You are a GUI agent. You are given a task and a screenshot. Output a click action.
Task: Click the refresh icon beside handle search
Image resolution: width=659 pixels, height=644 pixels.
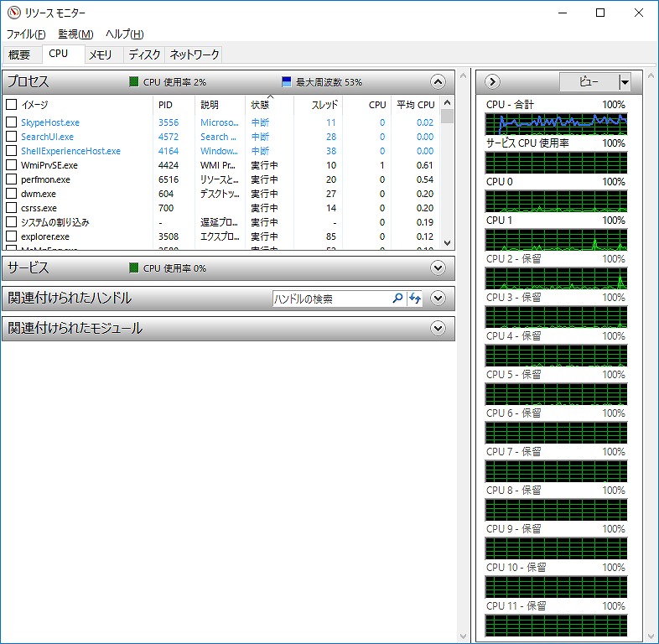(x=415, y=299)
